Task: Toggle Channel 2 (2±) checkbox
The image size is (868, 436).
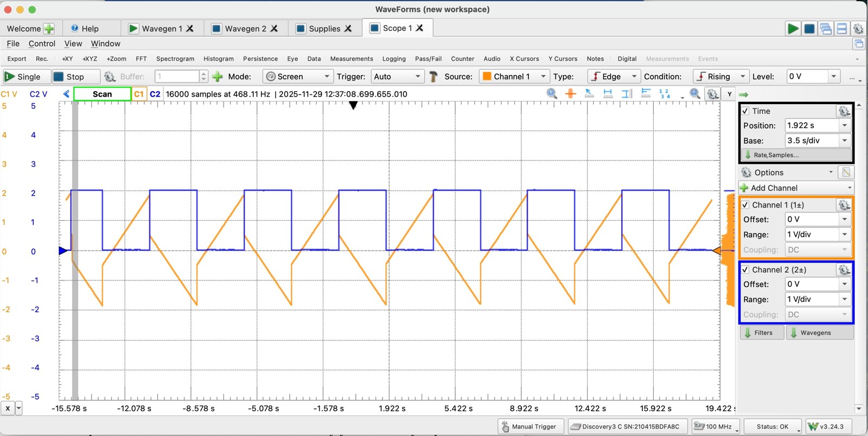Action: [745, 270]
